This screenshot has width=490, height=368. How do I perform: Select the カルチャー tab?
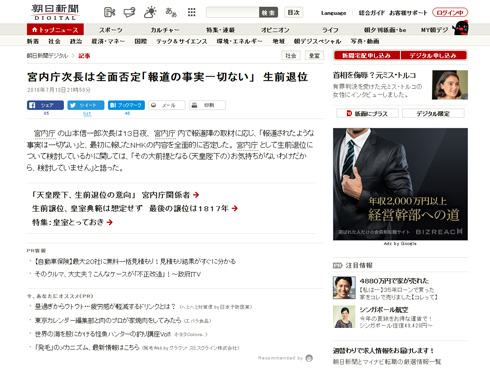pyautogui.click(x=165, y=30)
